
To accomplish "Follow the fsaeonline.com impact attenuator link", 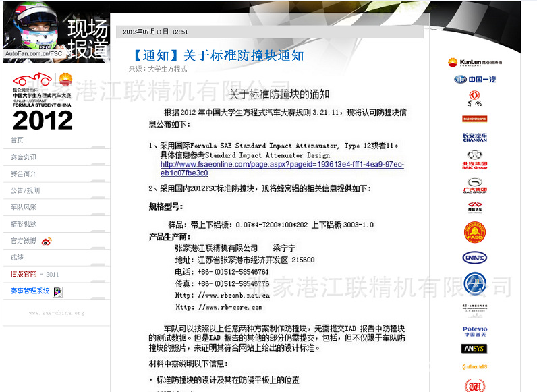I will point(281,168).
